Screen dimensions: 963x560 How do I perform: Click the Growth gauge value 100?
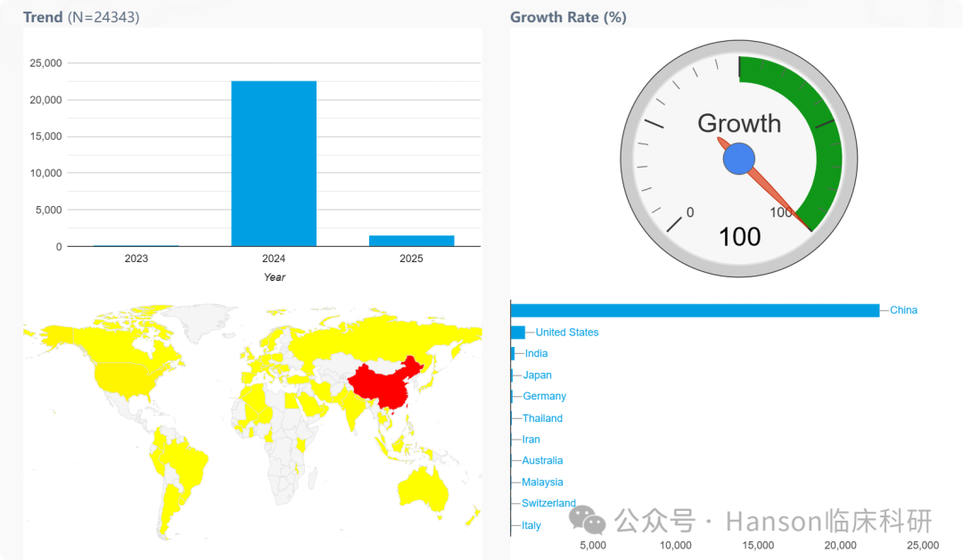(739, 236)
